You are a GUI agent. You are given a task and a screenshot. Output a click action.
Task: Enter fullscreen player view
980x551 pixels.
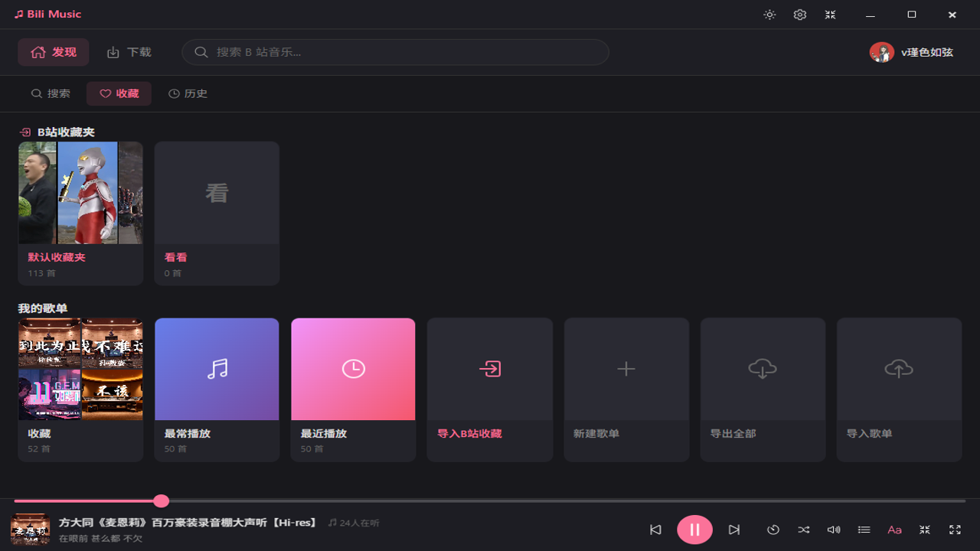point(955,530)
